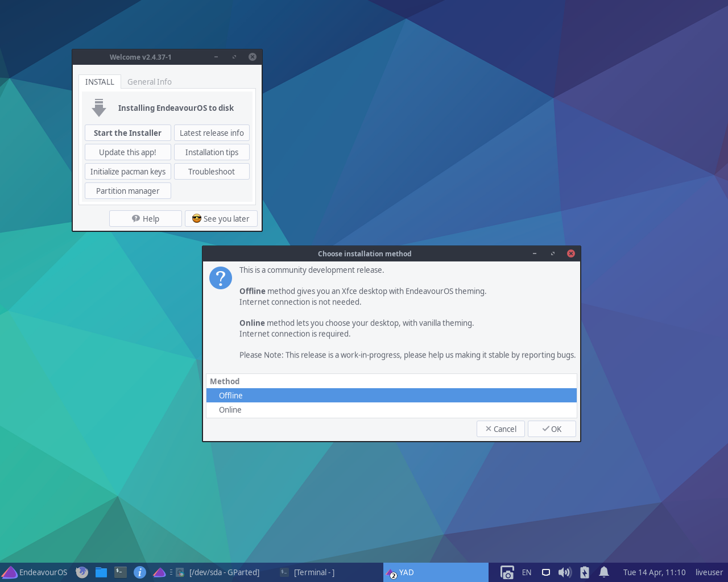Open the battery power manager icon
Image resolution: width=728 pixels, height=582 pixels.
click(x=585, y=572)
